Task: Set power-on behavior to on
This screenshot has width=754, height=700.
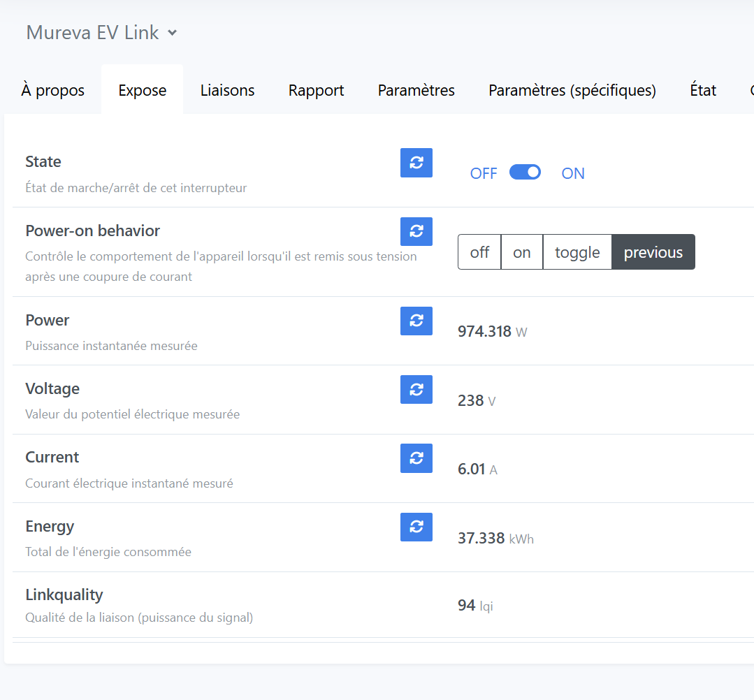Action: pyautogui.click(x=522, y=252)
